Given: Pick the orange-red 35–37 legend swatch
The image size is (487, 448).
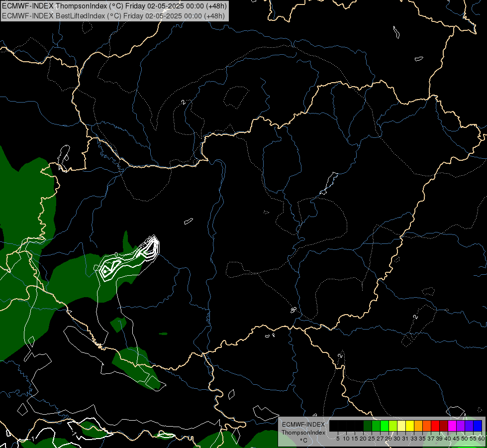Looking at the screenshot, I should coord(427,426).
